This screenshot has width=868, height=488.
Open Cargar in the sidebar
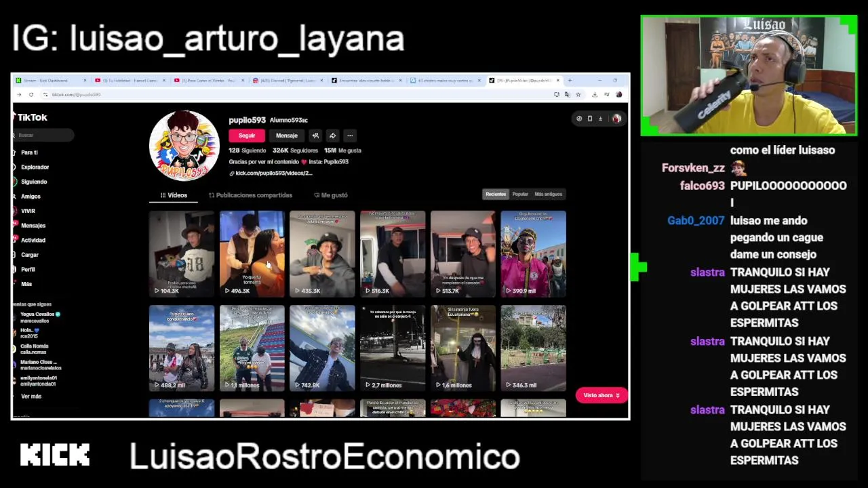click(x=30, y=255)
